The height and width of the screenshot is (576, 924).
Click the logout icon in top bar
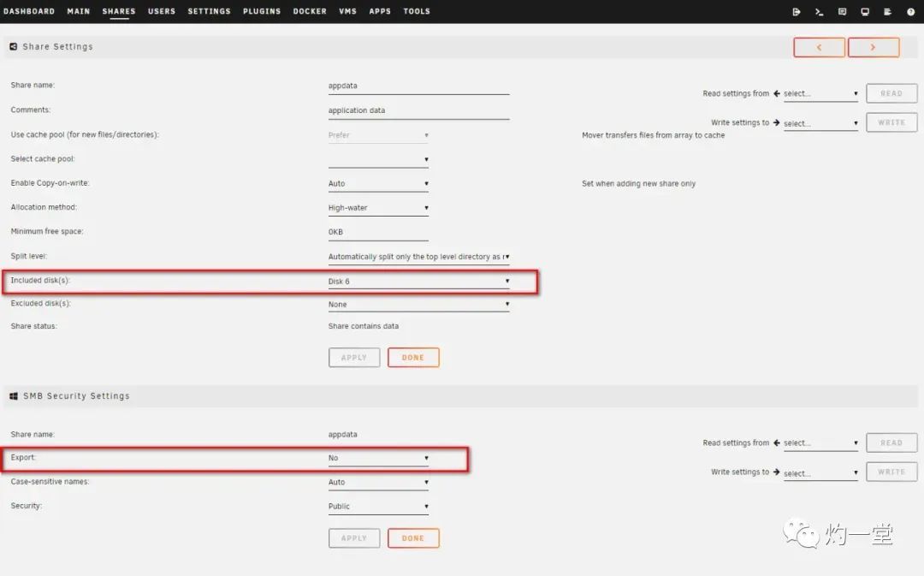point(797,12)
